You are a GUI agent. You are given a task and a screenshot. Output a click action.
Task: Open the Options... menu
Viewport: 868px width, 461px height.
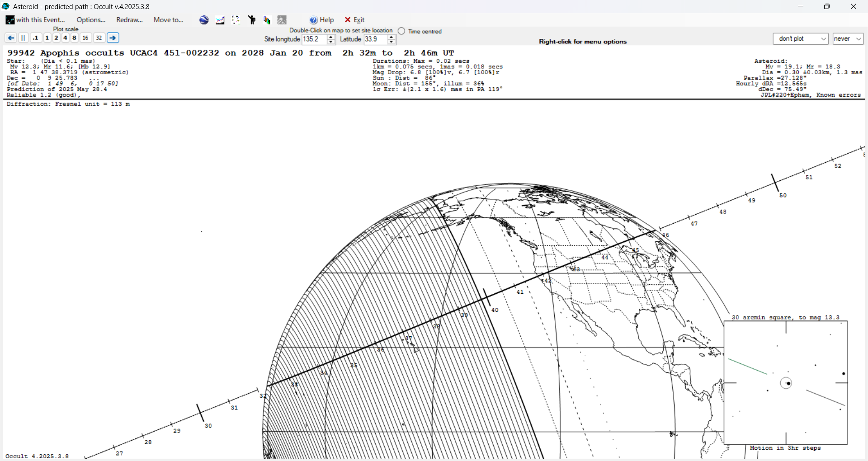point(91,20)
